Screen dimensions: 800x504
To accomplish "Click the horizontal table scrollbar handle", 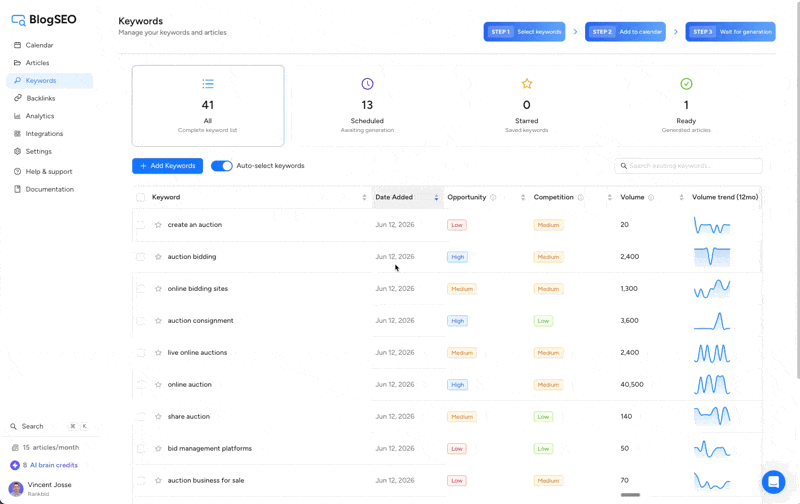I will 630,495.
